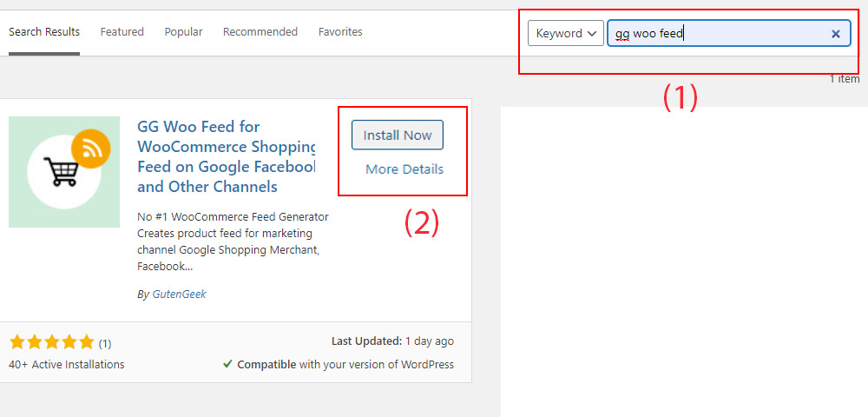The height and width of the screenshot is (417, 868).
Task: Open the Featured plugins tab
Action: point(122,32)
